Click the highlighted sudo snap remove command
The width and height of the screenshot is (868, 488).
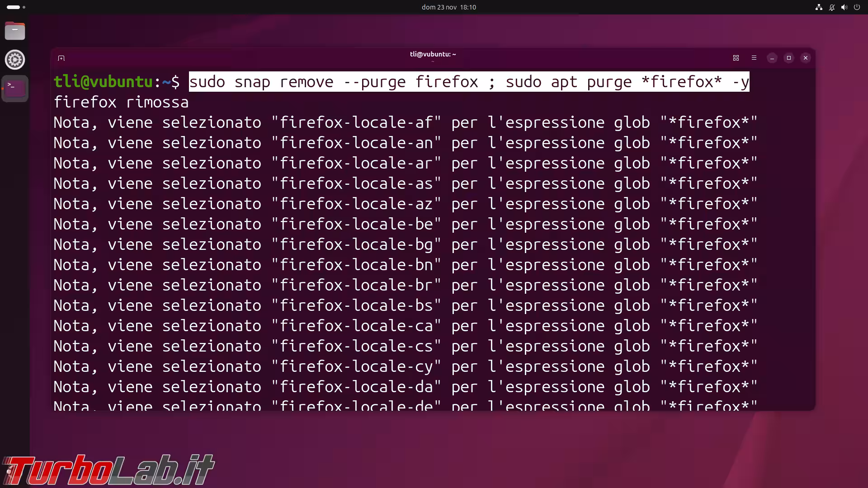(x=468, y=82)
